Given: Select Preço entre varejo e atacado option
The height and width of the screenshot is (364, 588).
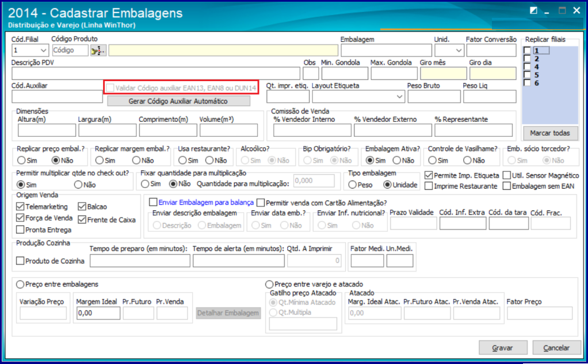Looking at the screenshot, I should [269, 285].
